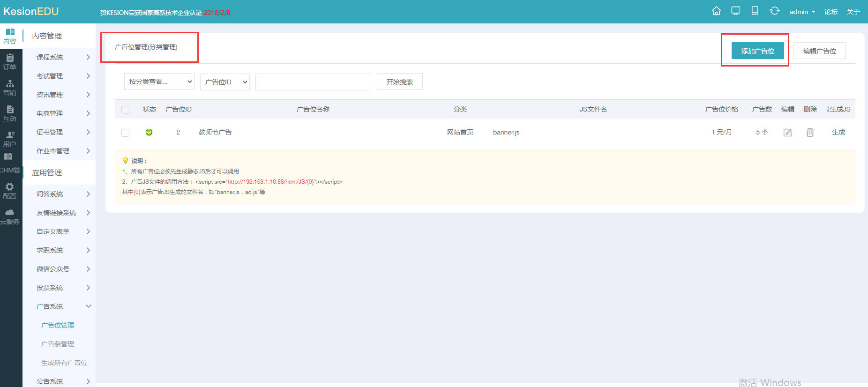The width and height of the screenshot is (868, 387).
Task: Click the search keyword input field
Action: [313, 82]
